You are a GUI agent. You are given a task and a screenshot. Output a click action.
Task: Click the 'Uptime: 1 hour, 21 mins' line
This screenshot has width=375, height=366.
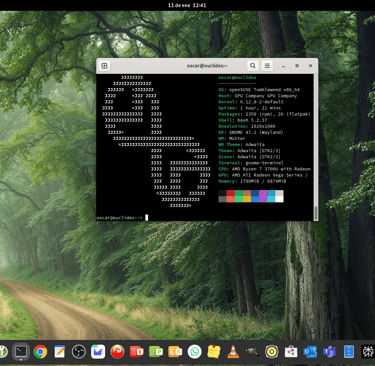point(249,108)
